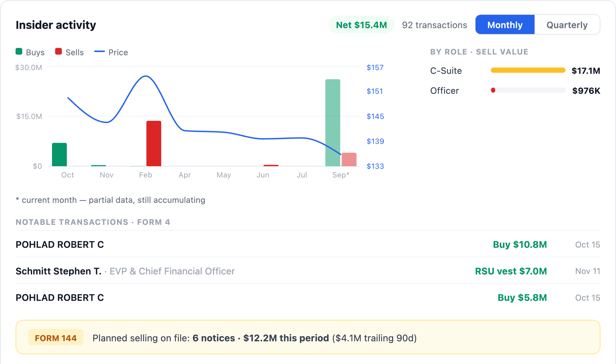Toggle the Buys legend swatch

(x=19, y=51)
